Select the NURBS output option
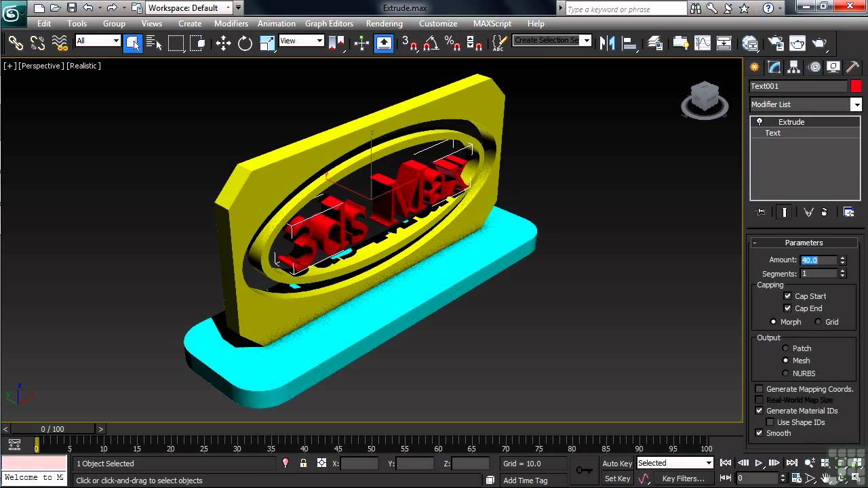868x488 pixels. [785, 373]
